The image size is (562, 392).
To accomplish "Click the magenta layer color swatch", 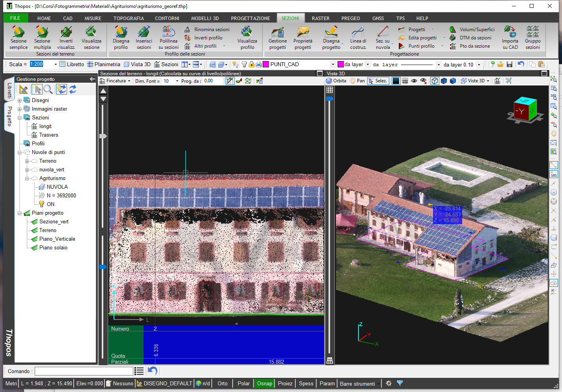I will (x=266, y=64).
